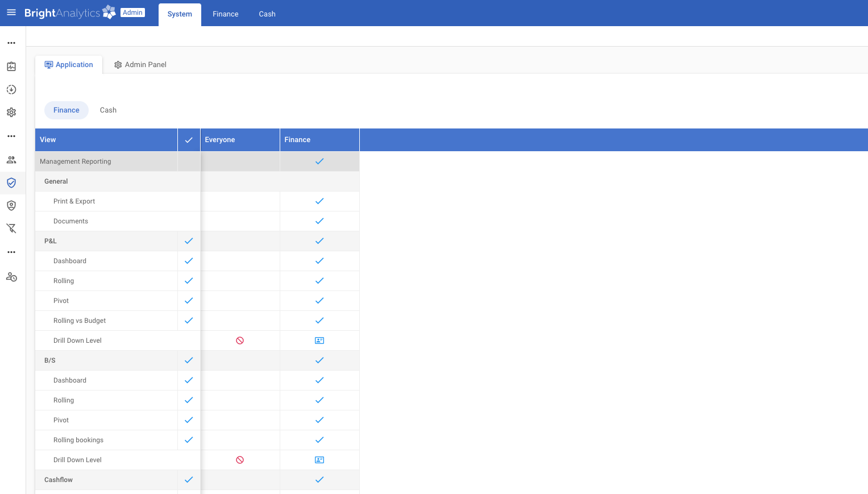Collapse the B/S section row
The image size is (868, 494).
pos(49,360)
